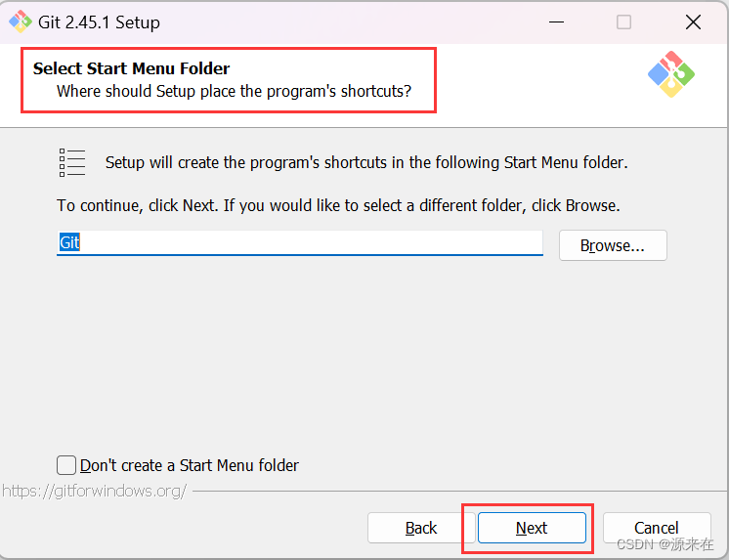
Task: Close the Git 2.45.1 Setup window
Action: click(x=693, y=22)
